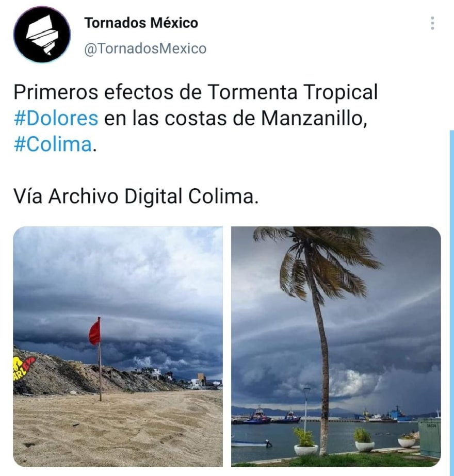
Task: Open the beach red flag photo
Action: 118,347
